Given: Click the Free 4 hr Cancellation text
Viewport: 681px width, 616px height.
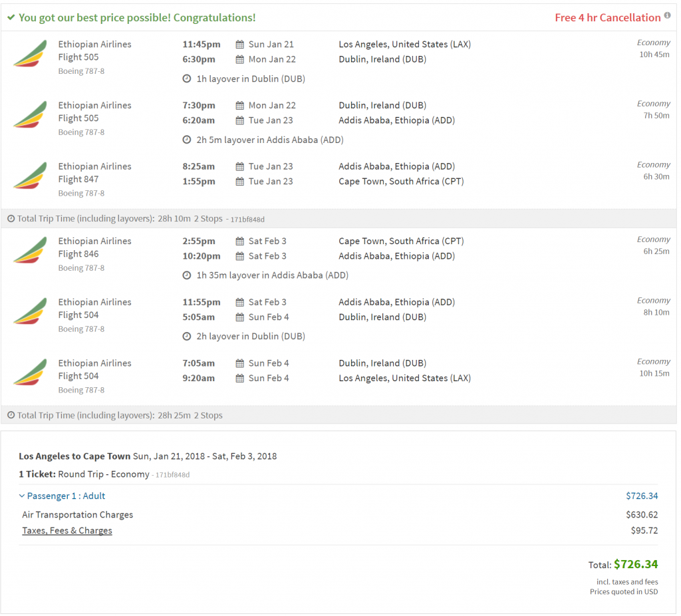Looking at the screenshot, I should [607, 18].
